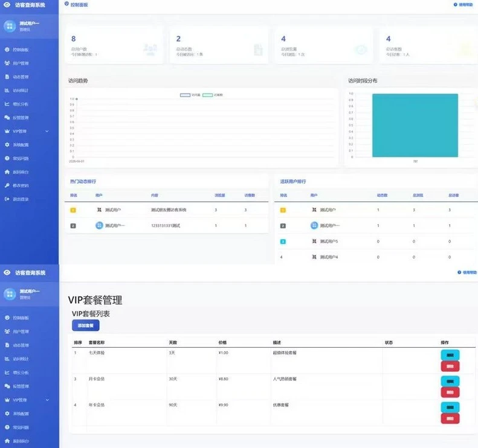Click the gold rank 1 badge in 活跃用户排行
The image size is (478, 448).
(x=283, y=210)
